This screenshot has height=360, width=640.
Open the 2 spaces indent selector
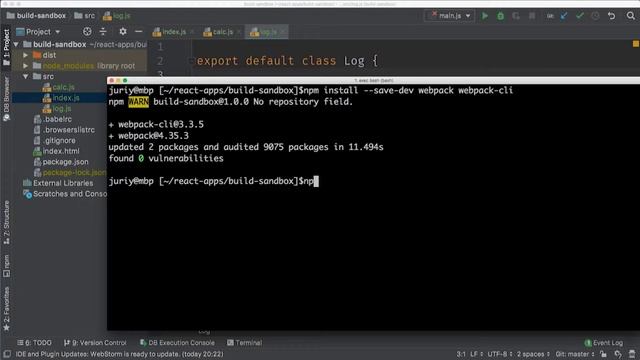[533, 354]
